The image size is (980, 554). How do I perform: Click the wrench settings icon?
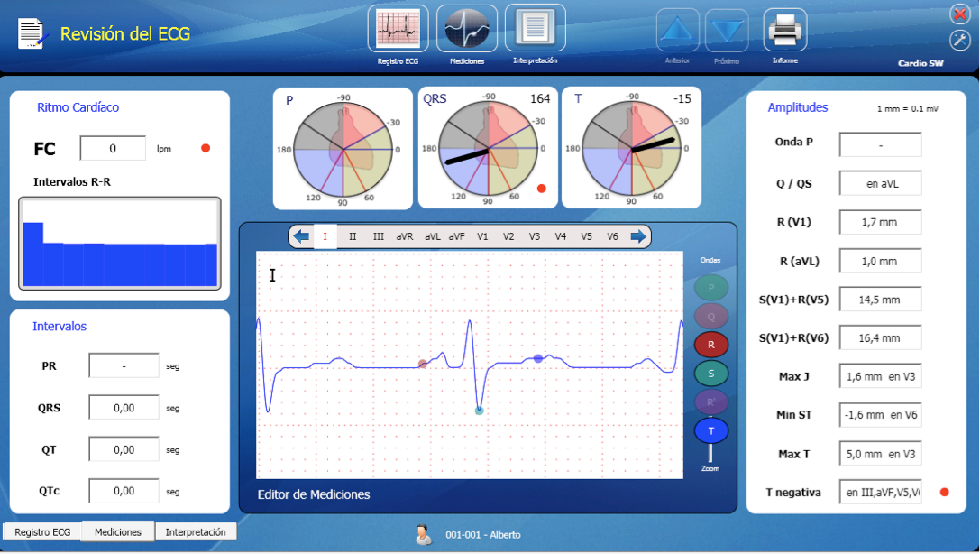(959, 40)
